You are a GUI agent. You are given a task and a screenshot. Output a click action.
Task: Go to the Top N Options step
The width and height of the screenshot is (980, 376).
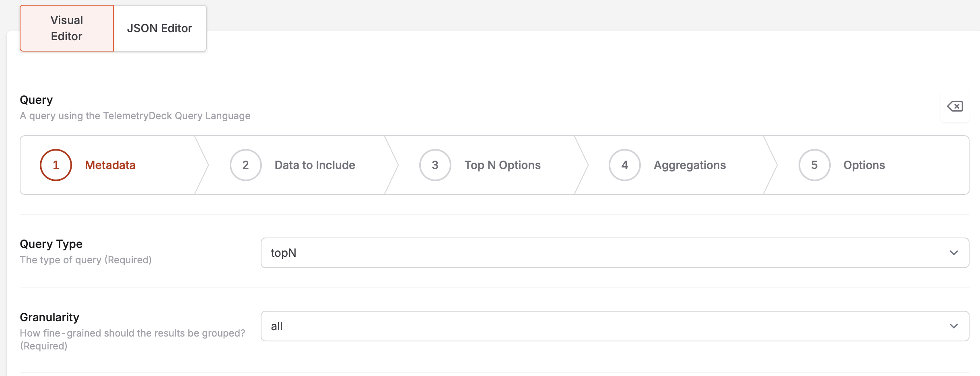502,165
